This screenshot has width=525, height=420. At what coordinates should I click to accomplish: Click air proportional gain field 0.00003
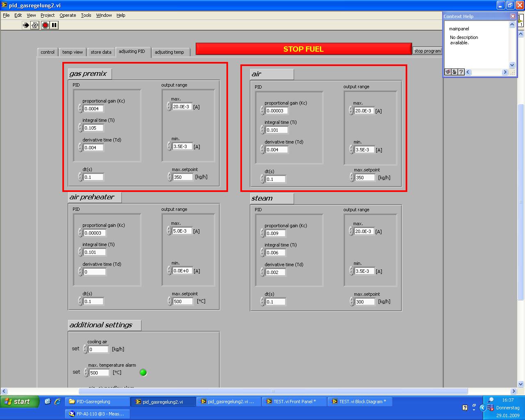277,111
